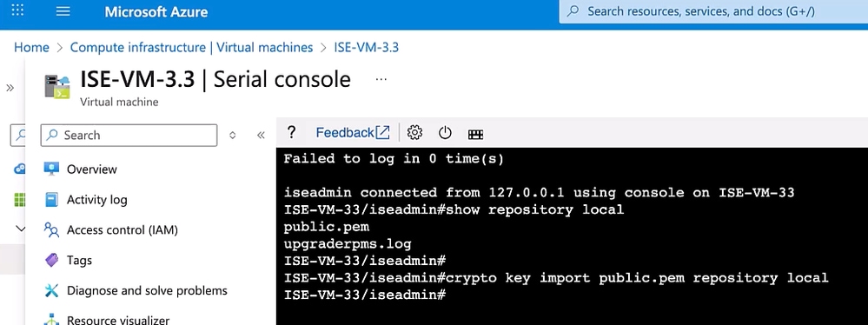Click the serial console help question mark
This screenshot has height=325, width=868.
coord(292,132)
